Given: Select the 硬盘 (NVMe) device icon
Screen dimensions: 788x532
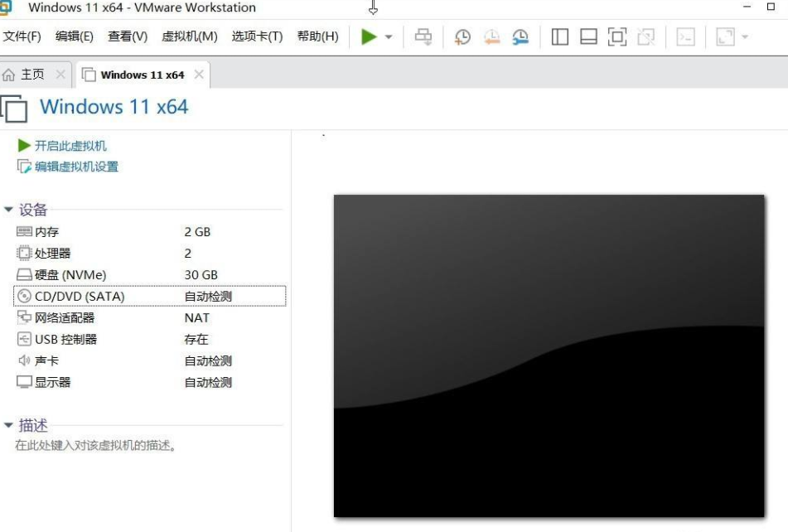Looking at the screenshot, I should click(x=22, y=274).
